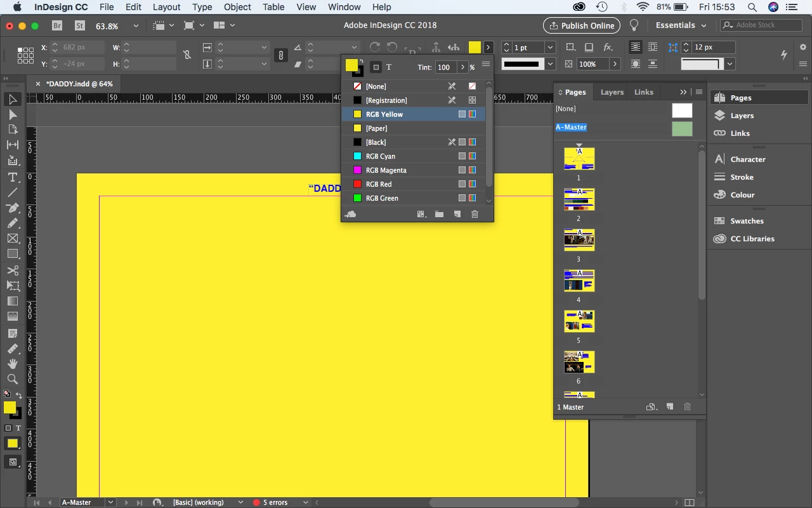
Task: Select the RGB Green swatch
Action: (x=414, y=198)
